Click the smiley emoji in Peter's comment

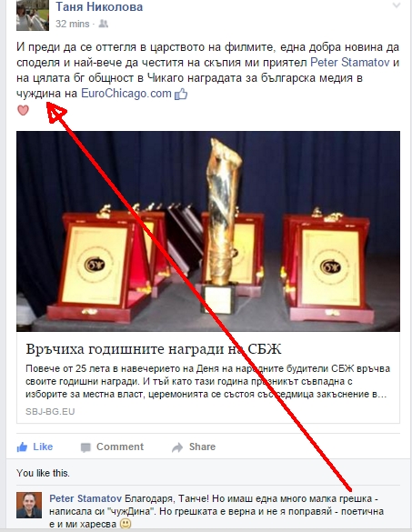126,524
